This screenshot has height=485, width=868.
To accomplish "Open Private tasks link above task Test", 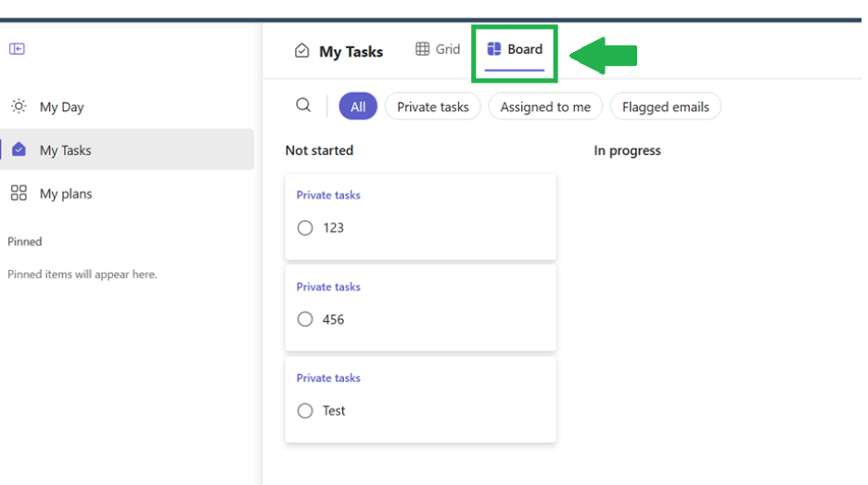I will coord(328,378).
